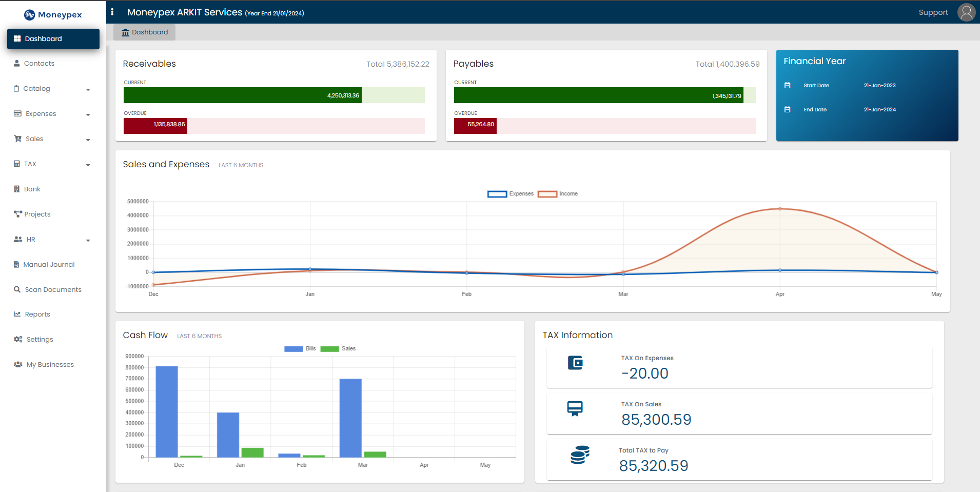
Task: Click the Support link
Action: click(x=933, y=12)
